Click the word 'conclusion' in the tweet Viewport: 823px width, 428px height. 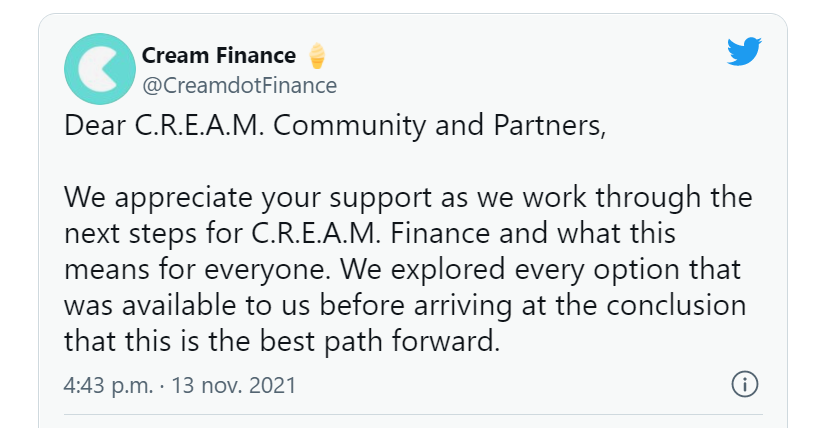point(676,306)
